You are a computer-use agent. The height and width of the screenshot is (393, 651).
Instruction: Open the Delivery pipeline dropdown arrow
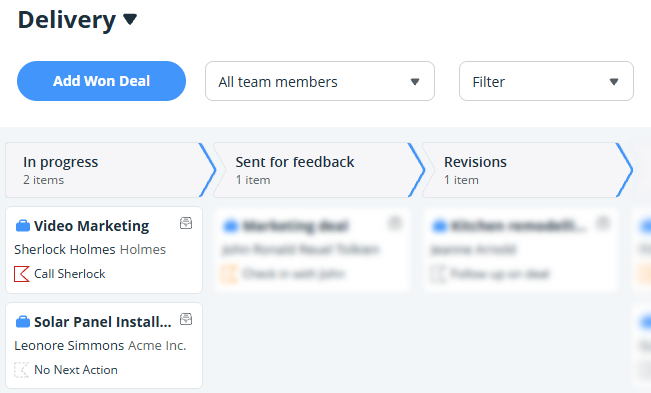coord(130,19)
